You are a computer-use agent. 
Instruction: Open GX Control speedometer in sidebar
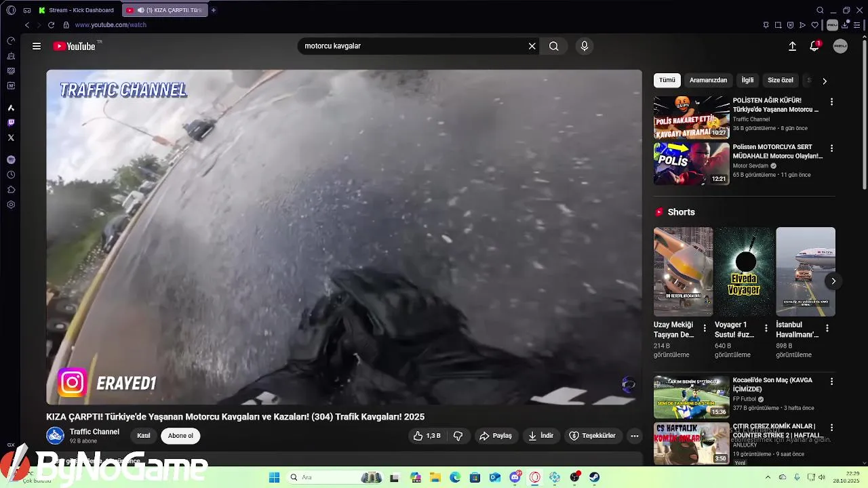11,41
